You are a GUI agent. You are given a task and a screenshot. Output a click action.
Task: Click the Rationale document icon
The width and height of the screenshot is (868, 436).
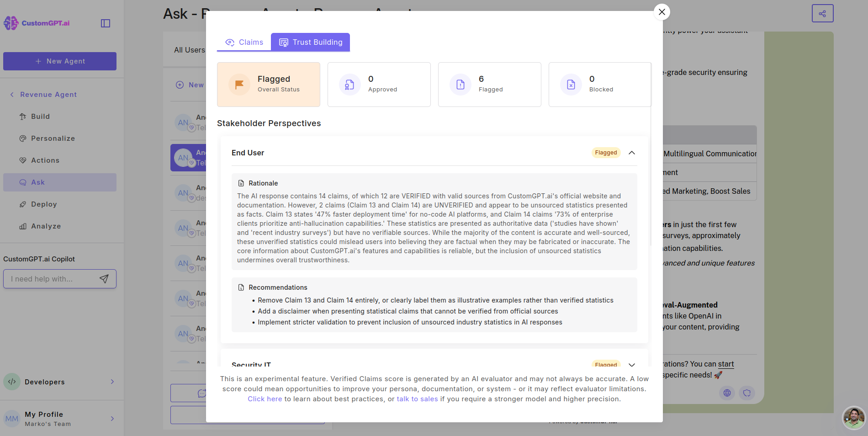241,183
